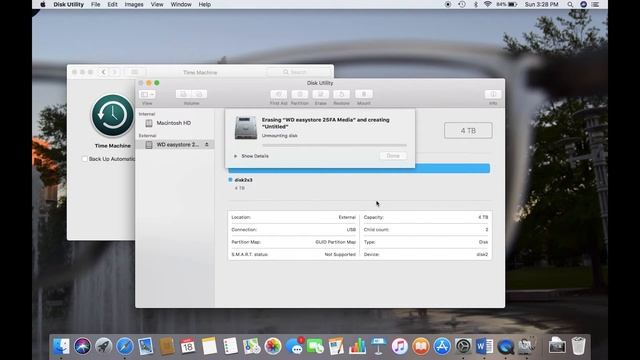Image resolution: width=640 pixels, height=360 pixels.
Task: Click the battery status icon
Action: 513,4
